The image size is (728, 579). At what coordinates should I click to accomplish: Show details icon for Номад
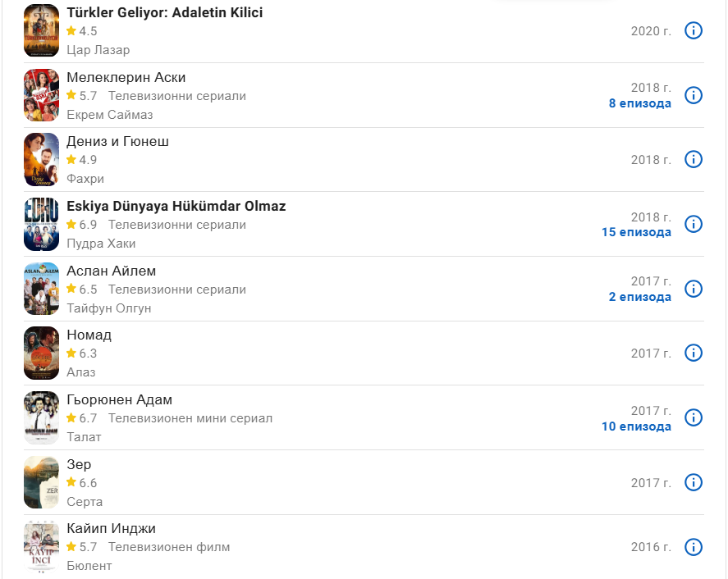coord(694,353)
